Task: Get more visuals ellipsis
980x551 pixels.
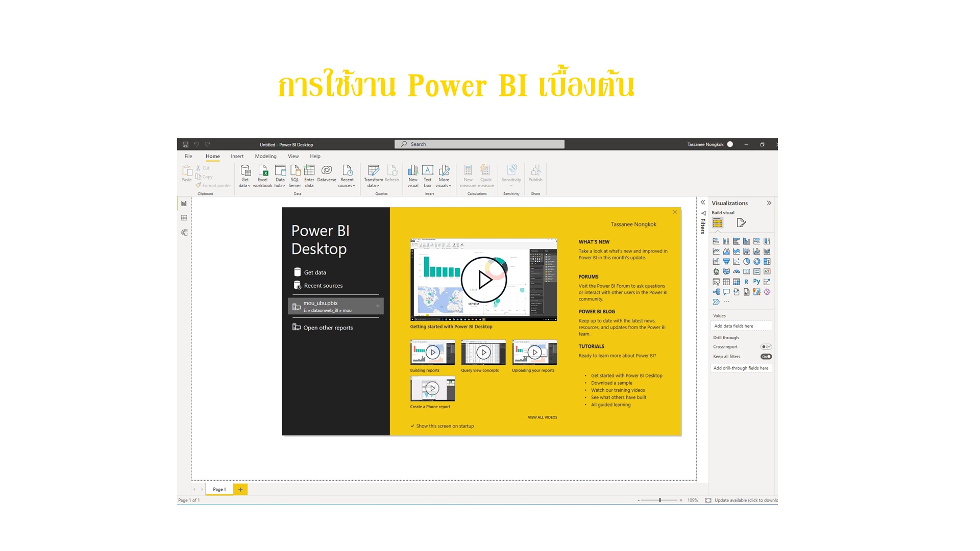Action: 726,302
